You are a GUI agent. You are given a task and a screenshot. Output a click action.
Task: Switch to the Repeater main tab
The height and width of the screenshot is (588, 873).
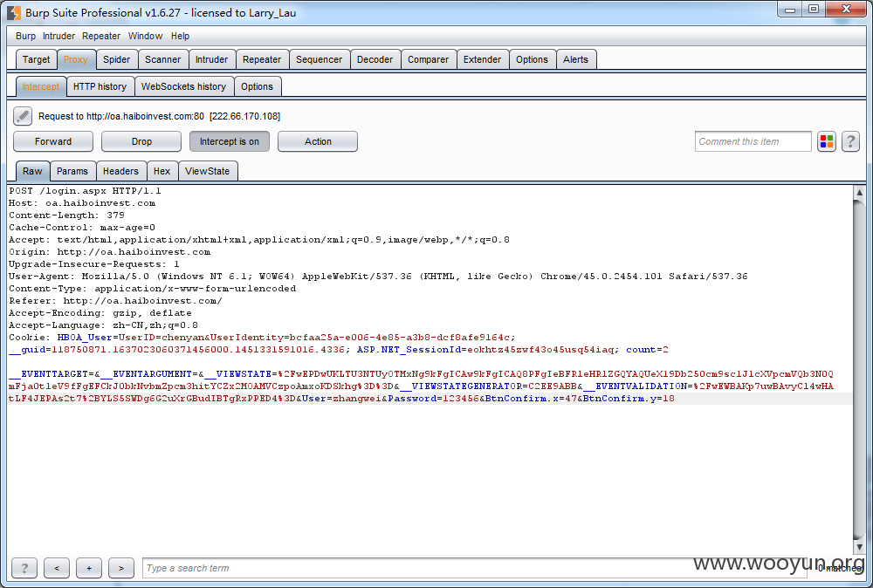262,59
